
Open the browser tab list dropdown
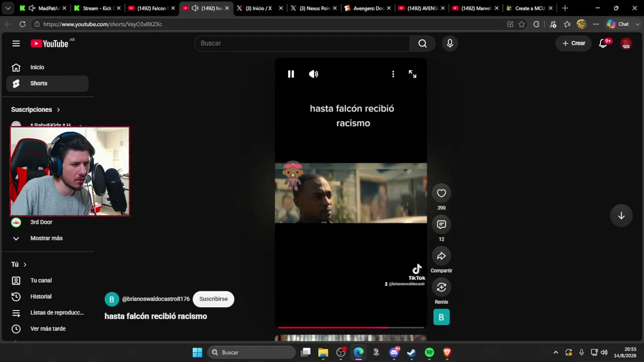tap(8, 8)
